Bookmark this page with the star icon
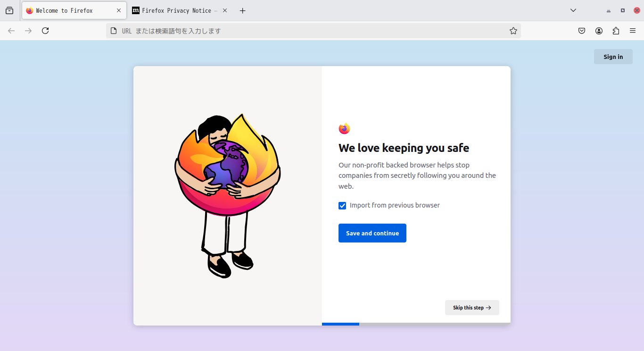Screen dimensions: 644x351 point(513,31)
